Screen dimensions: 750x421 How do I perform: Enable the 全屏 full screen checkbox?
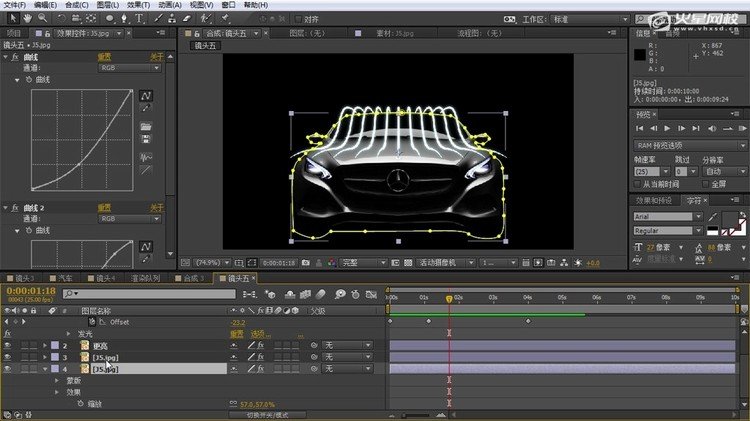point(706,184)
